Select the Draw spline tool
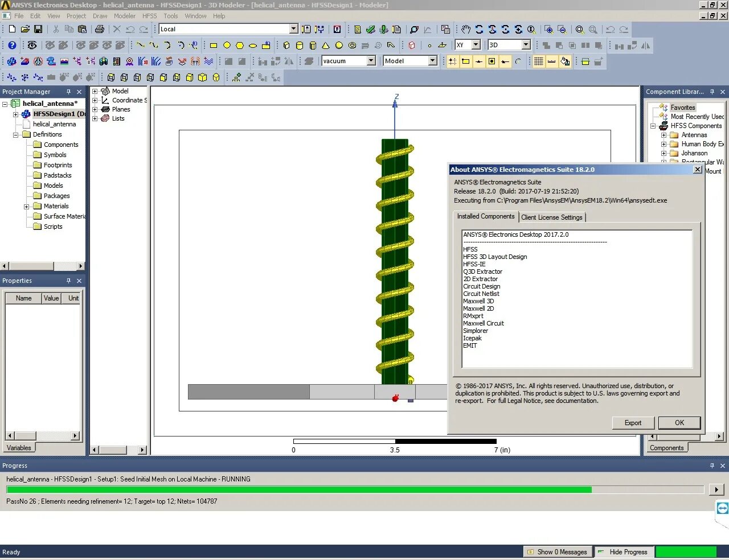The width and height of the screenshot is (729, 560). (x=154, y=45)
